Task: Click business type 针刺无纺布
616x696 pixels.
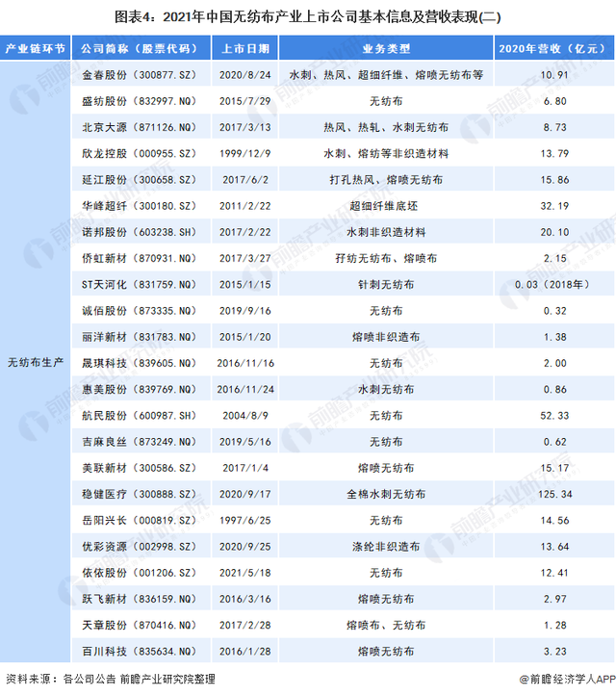Action: [x=386, y=285]
